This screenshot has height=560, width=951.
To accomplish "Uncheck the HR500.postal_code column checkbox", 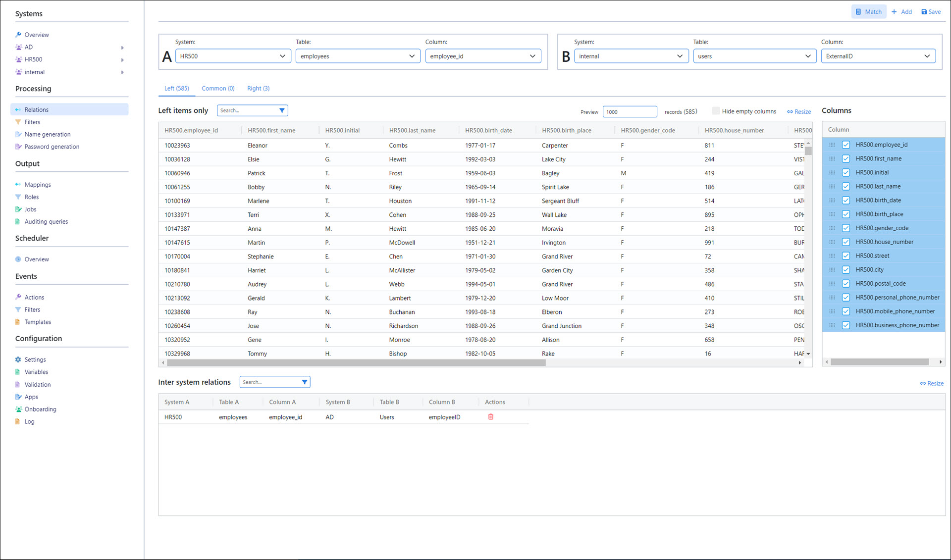I will tap(846, 283).
